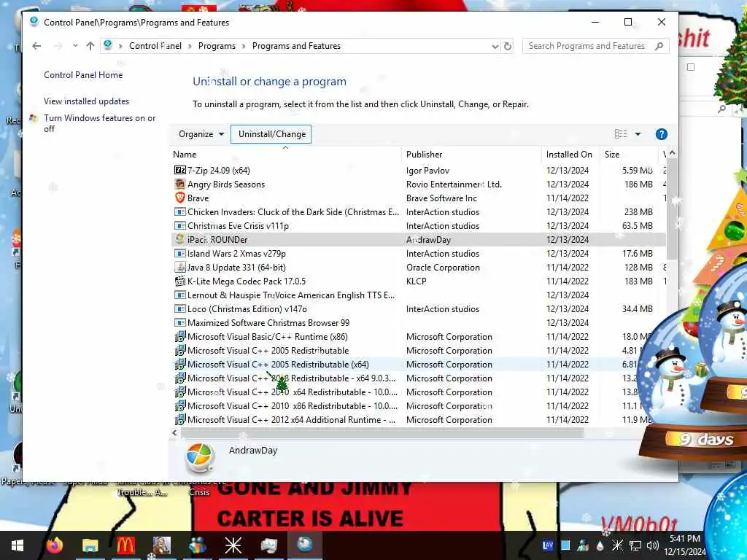Screen dimensions: 747x560
Task: Open the recent locations dropdown arrow
Action: [75, 46]
